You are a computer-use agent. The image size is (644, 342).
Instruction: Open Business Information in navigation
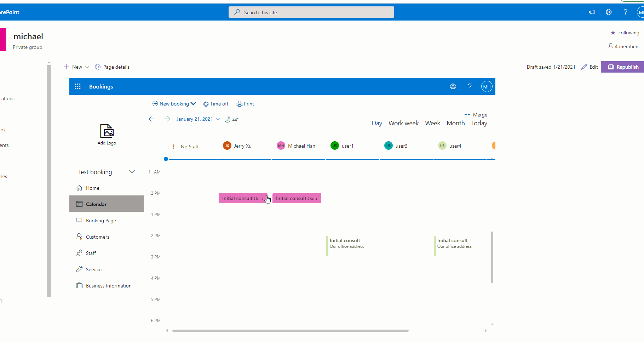(107, 285)
